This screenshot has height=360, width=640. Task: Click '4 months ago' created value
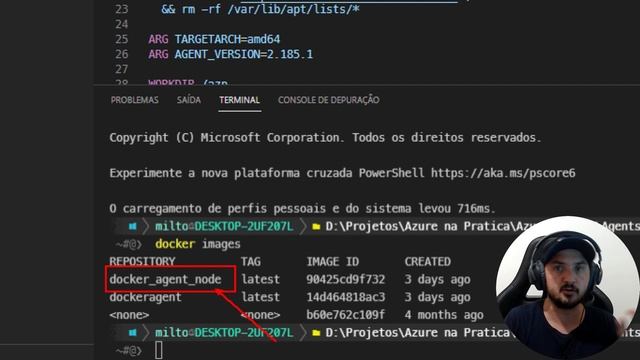(444, 315)
